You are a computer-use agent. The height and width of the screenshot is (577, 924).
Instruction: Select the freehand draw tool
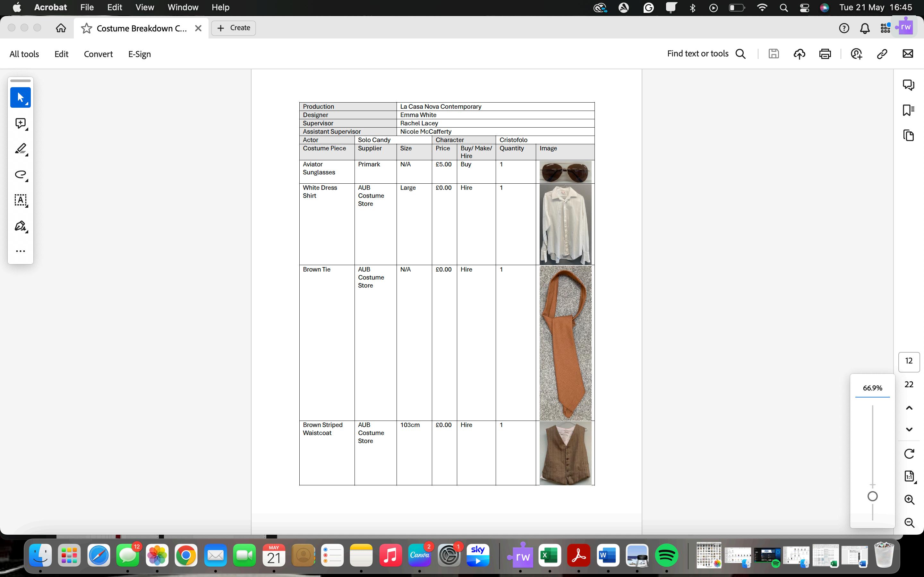coord(20,175)
